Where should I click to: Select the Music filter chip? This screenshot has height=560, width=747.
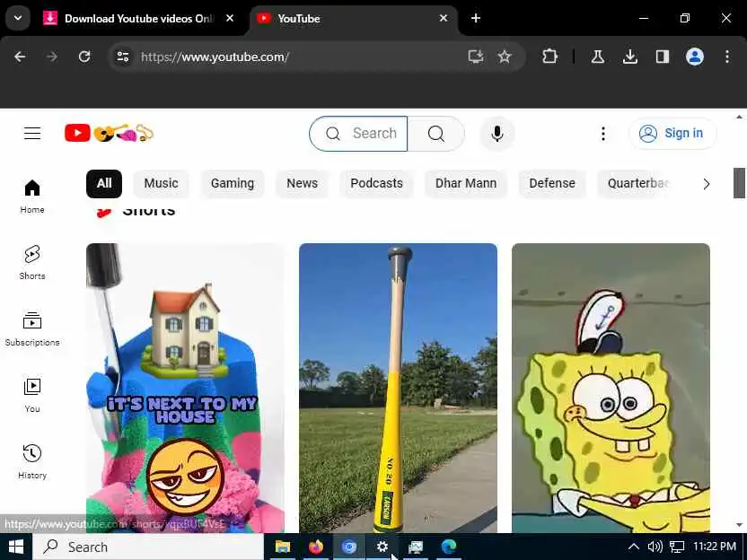point(161,183)
